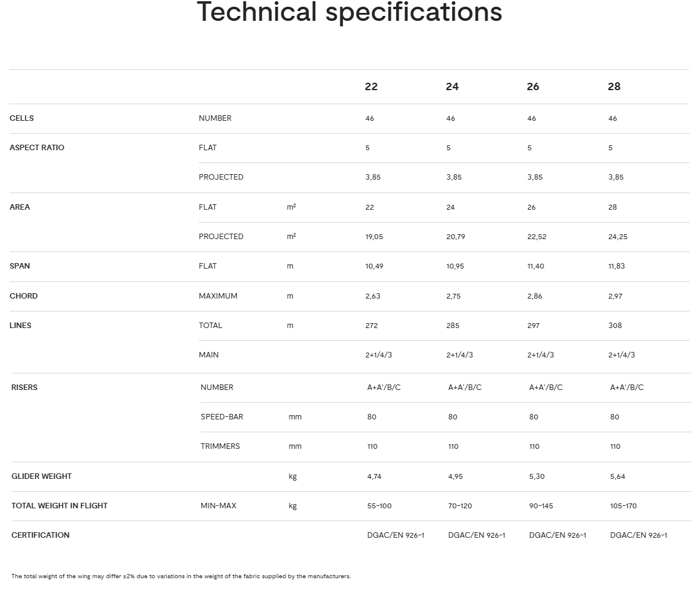
Task: Click DGAC/EN 926-1 under size 28
Action: 639,535
